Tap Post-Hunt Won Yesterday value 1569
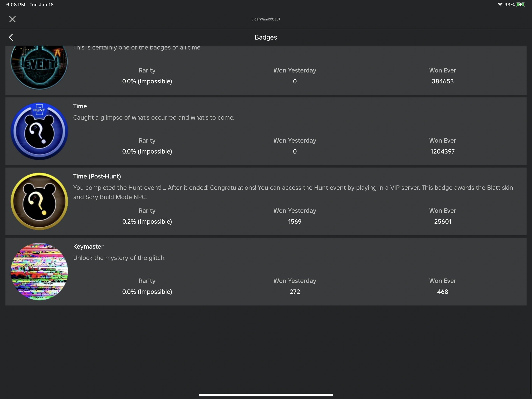The width and height of the screenshot is (532, 399). pos(295,222)
